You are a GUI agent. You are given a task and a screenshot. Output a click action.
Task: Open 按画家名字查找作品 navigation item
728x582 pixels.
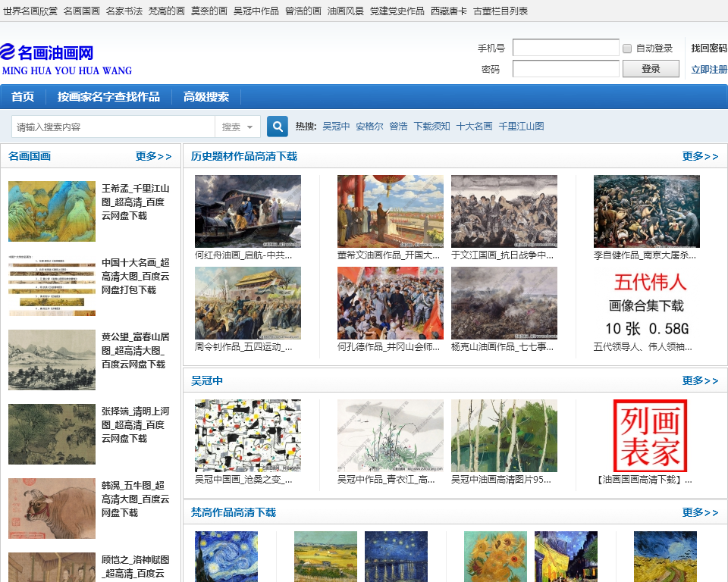108,96
